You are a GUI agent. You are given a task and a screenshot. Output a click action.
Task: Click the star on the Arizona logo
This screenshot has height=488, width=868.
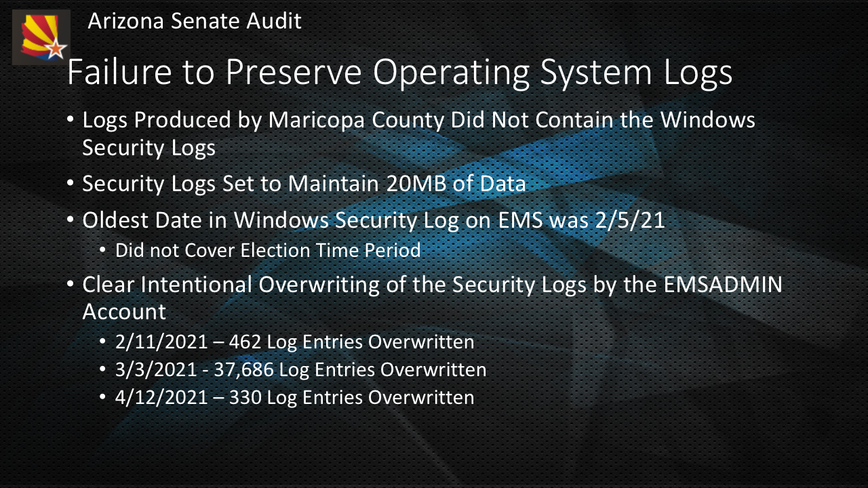click(57, 49)
